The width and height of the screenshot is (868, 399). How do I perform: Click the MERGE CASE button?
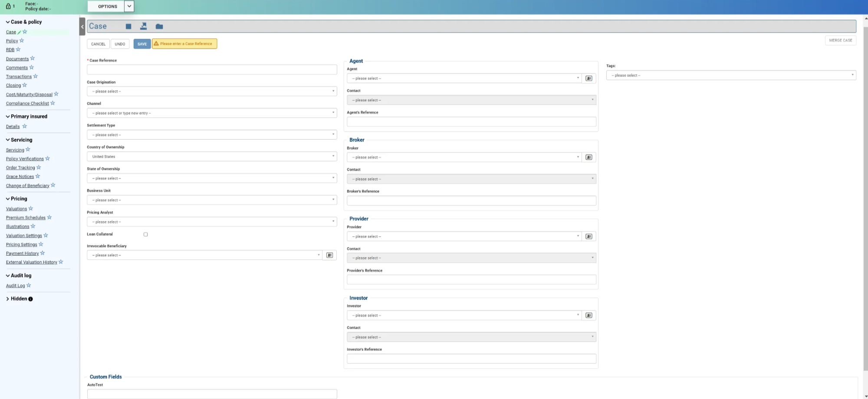pos(840,40)
